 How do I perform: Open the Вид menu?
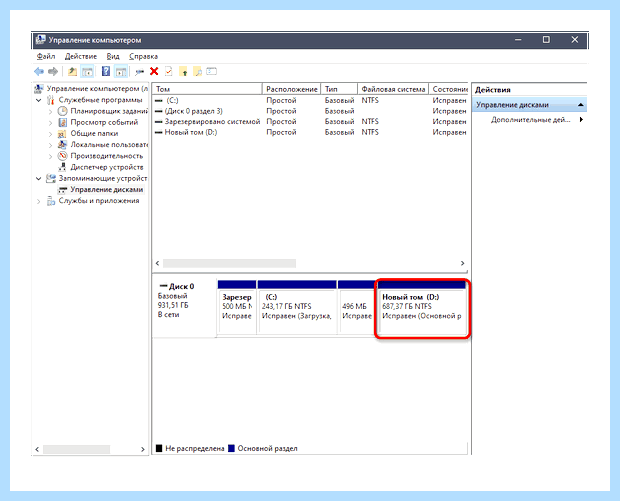(113, 56)
